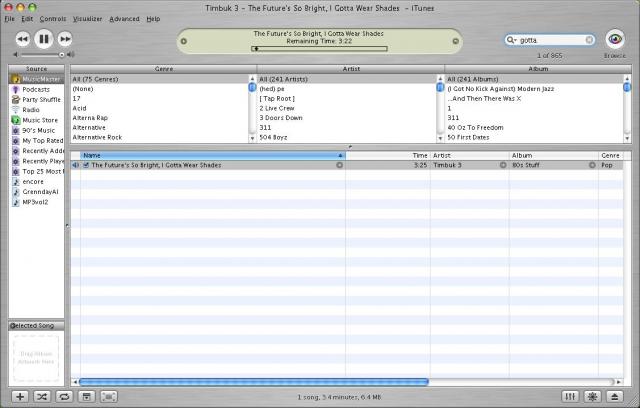Click the horizontal scrollbar in the song list

pyautogui.click(x=253, y=382)
